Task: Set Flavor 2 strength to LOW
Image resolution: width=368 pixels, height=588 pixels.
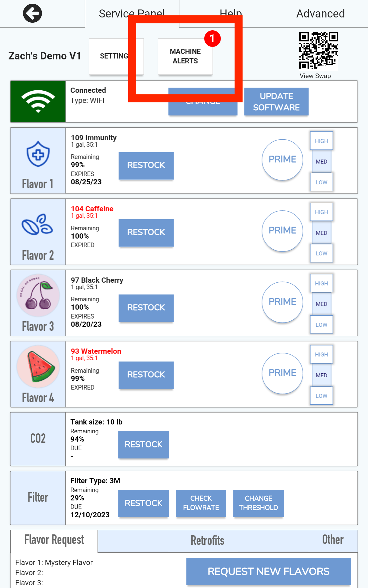Action: (x=321, y=253)
